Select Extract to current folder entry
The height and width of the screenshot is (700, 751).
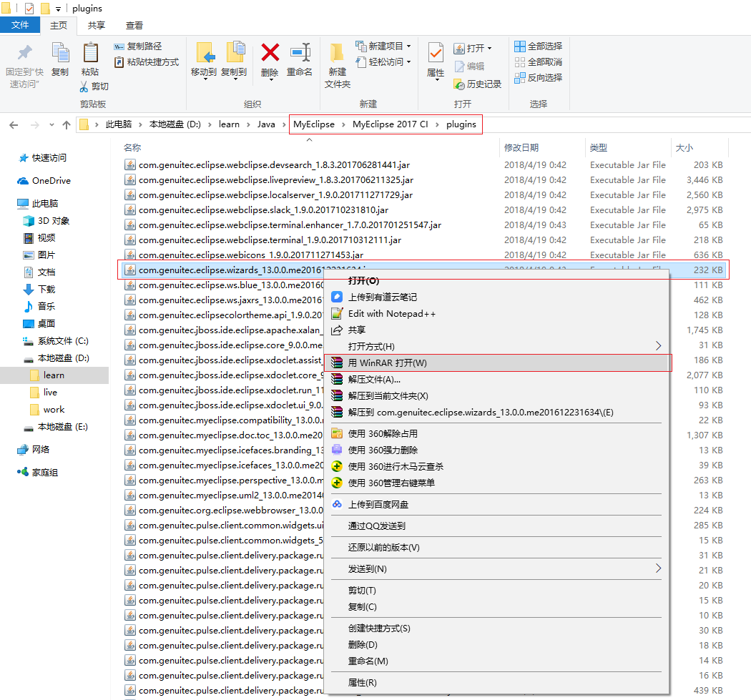click(x=497, y=396)
